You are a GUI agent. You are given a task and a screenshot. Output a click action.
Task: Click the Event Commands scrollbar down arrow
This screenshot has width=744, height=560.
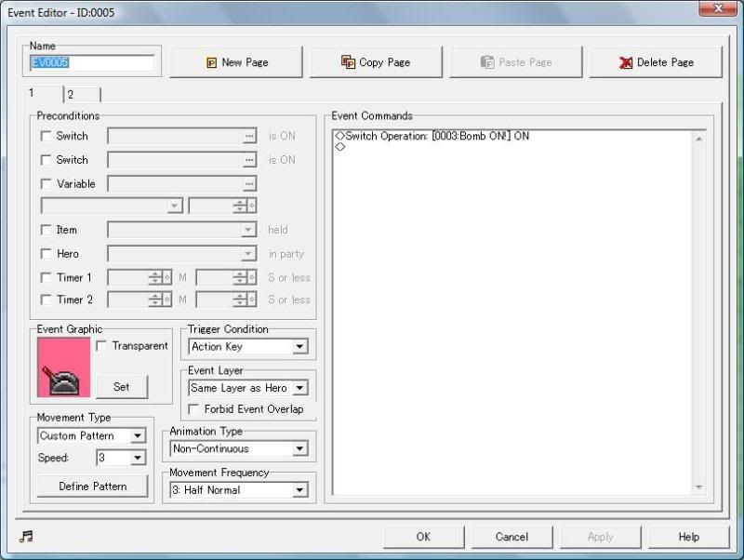(698, 487)
